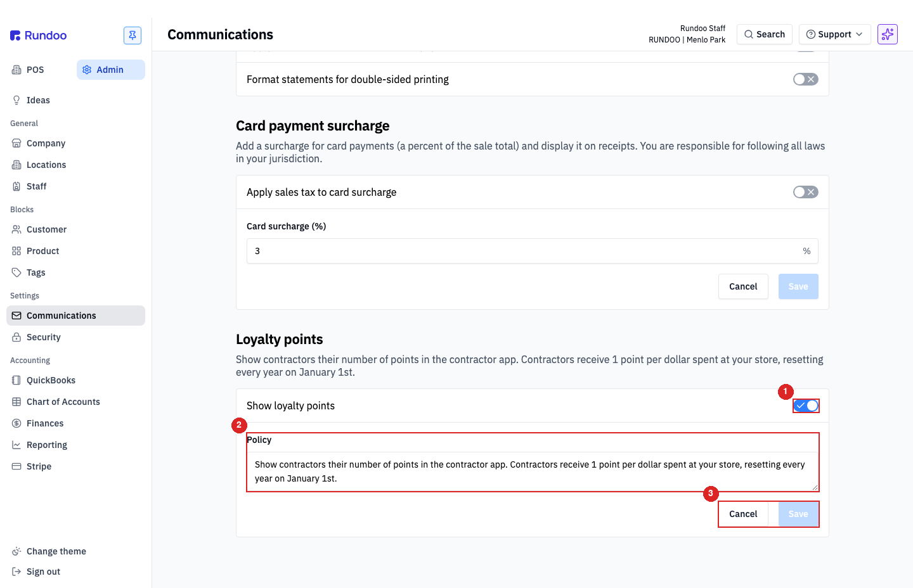
Task: Click the Rundoo logo
Action: (x=39, y=35)
